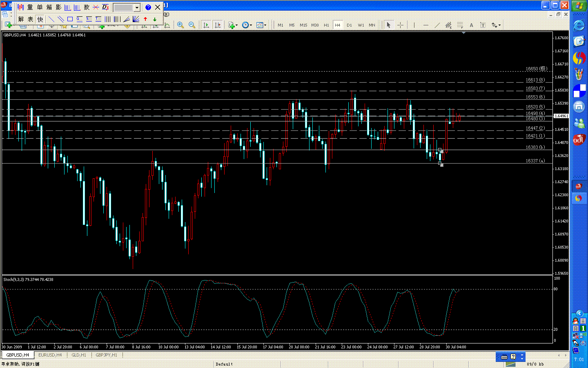Image resolution: width=588 pixels, height=368 pixels.
Task: Select the multi-ray fan lines tool
Action: pos(136,19)
